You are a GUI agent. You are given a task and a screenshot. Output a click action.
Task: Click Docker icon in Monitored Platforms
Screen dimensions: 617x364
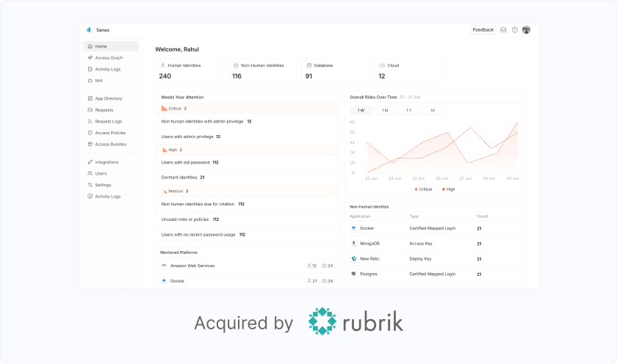[164, 281]
